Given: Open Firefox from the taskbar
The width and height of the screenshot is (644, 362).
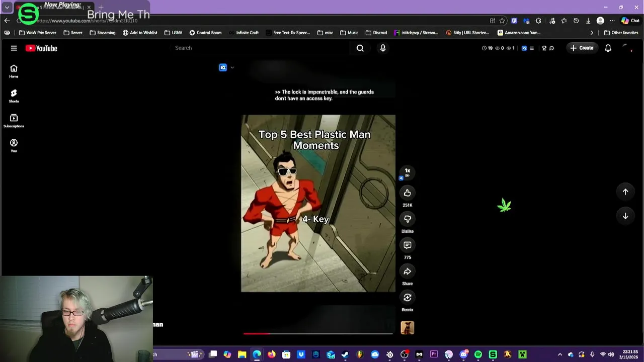Looking at the screenshot, I should (272, 354).
